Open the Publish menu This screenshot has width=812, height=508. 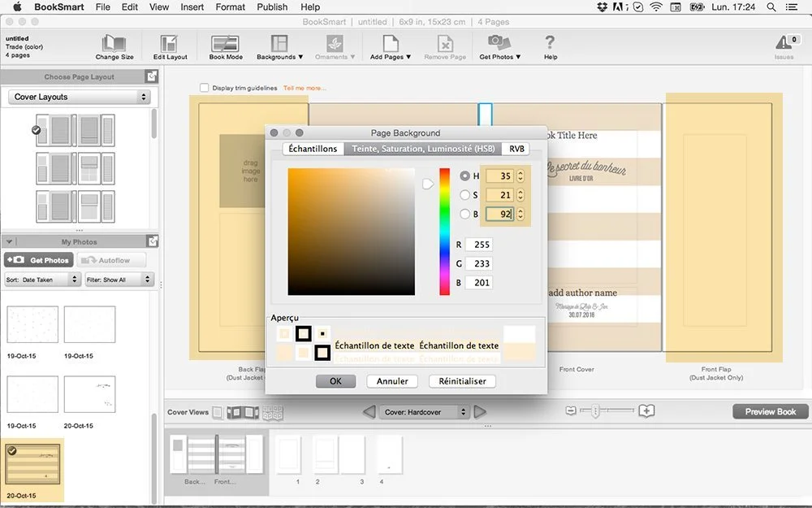(272, 7)
